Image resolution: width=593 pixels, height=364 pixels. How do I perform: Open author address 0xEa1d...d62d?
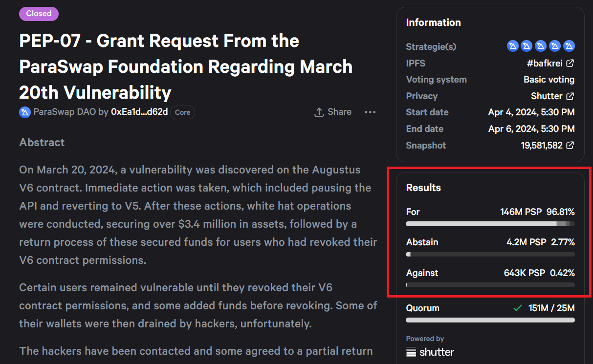139,112
